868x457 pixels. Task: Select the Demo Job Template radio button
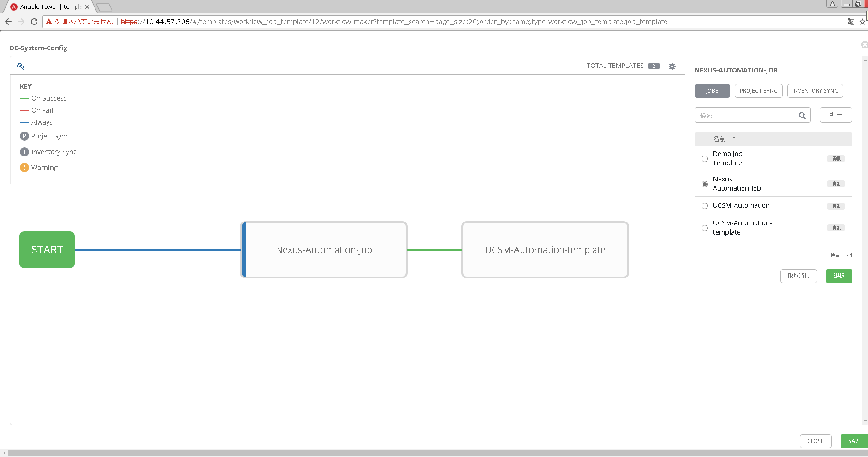705,159
